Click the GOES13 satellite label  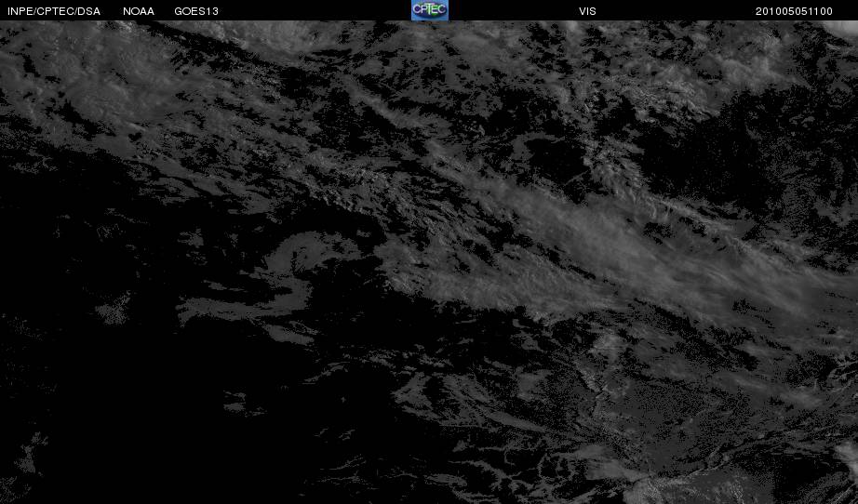coord(196,11)
